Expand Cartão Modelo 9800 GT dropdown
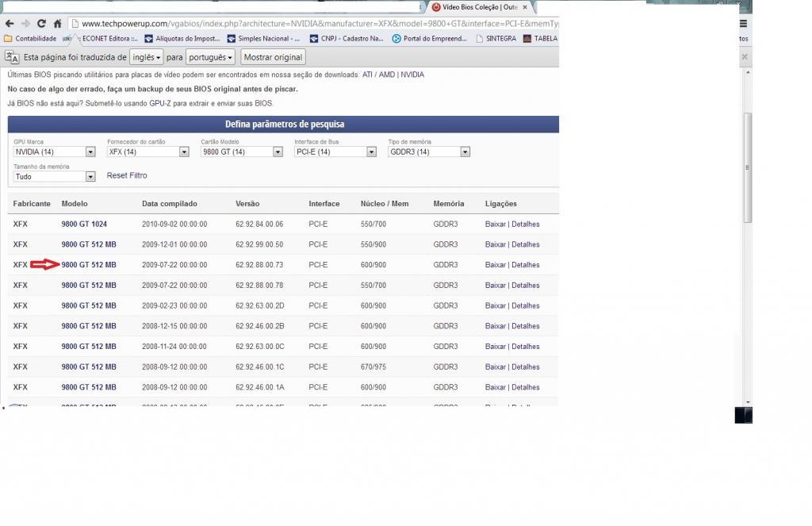 click(x=242, y=152)
